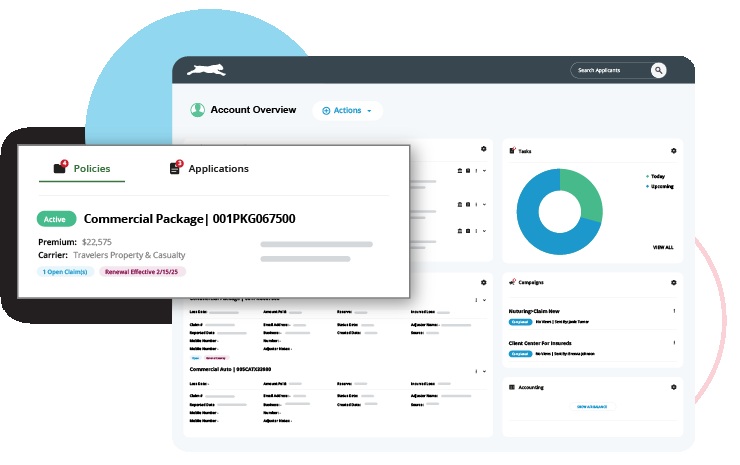Viewport: 740px width, 465px height.
Task: Open the Client Center For Insureds kebab menu
Action: click(674, 343)
